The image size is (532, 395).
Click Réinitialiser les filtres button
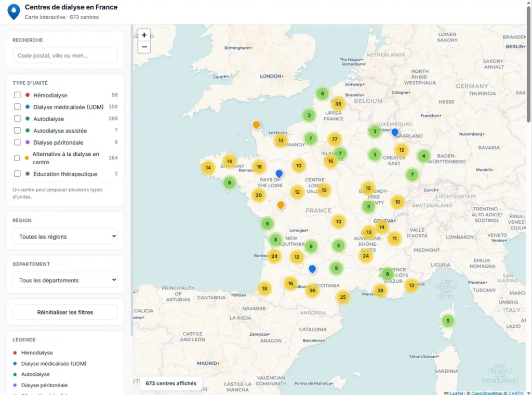[x=65, y=312]
